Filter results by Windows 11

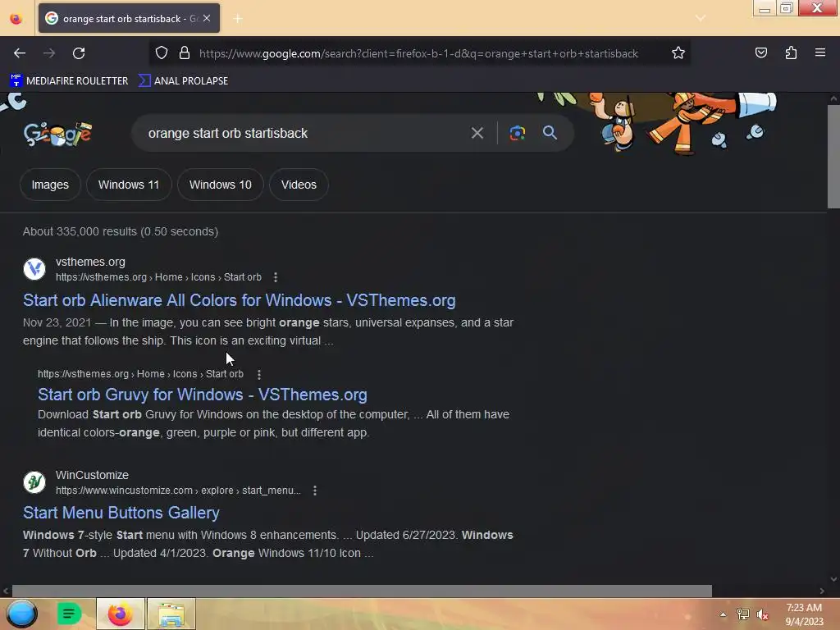click(x=129, y=185)
